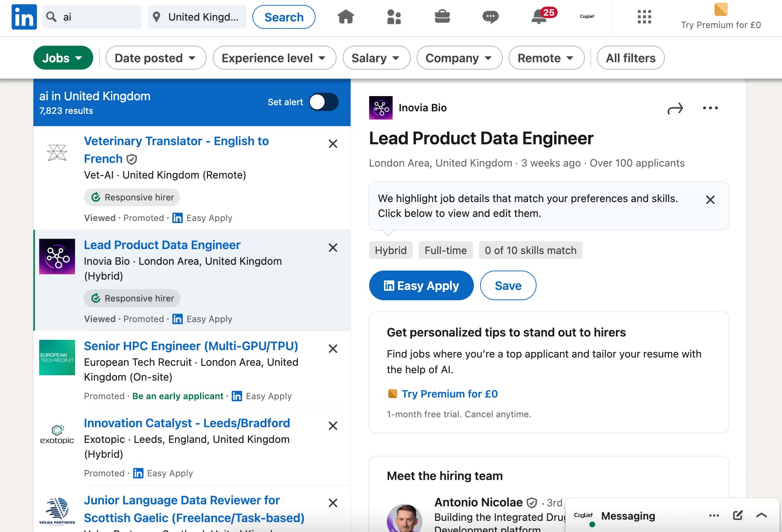Open the Jobs category dropdown
This screenshot has height=532, width=782.
63,58
